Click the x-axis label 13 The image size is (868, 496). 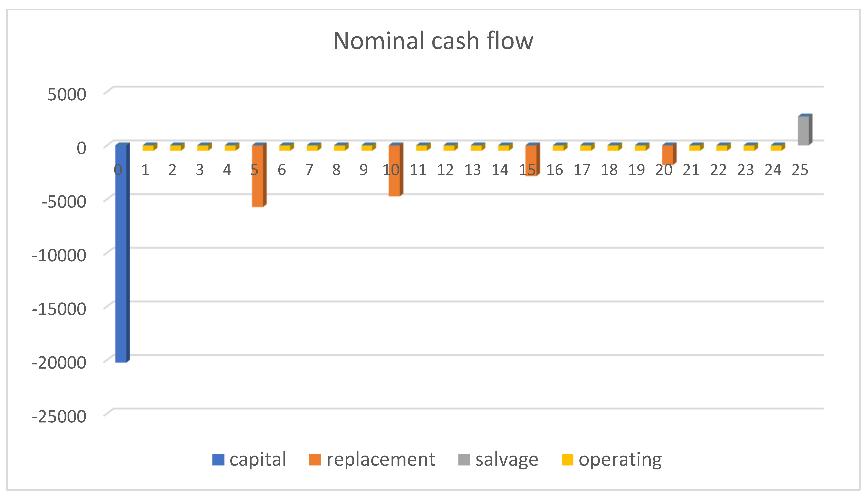pyautogui.click(x=473, y=170)
